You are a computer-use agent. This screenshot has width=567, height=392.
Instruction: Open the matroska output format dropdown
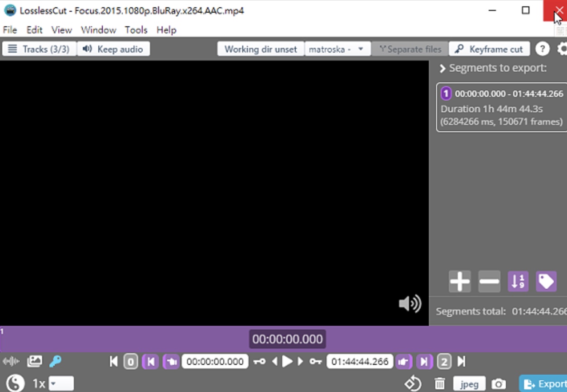[337, 49]
